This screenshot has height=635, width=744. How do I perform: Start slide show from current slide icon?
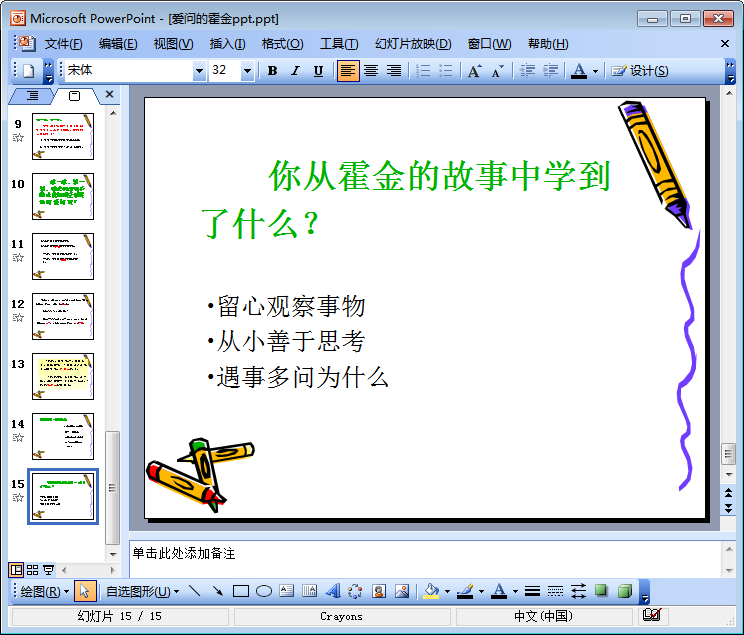pyautogui.click(x=48, y=570)
